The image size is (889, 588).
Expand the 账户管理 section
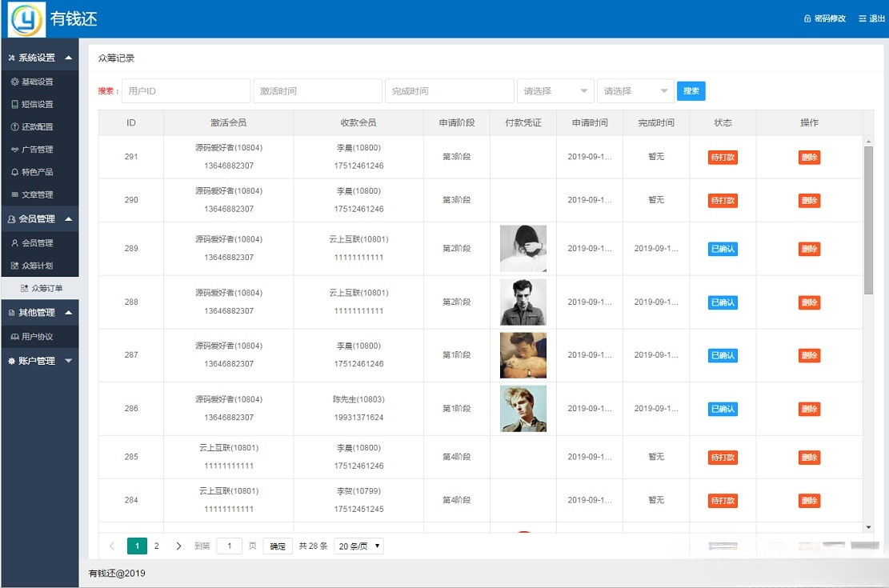pyautogui.click(x=38, y=359)
